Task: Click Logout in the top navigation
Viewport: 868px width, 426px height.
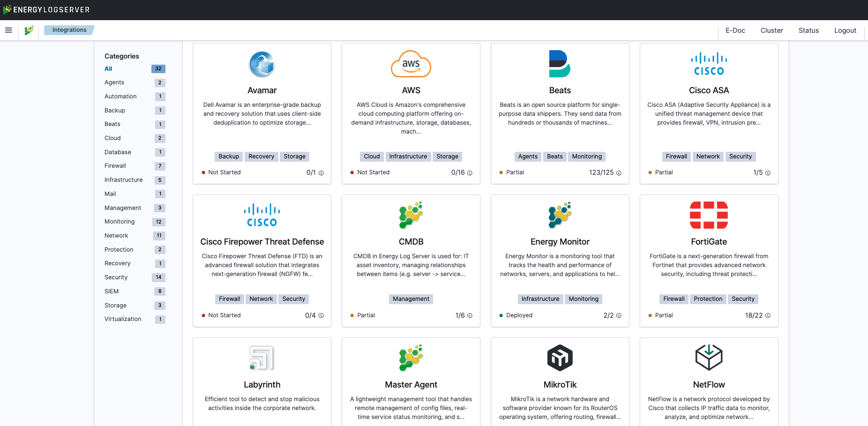Action: click(x=845, y=30)
